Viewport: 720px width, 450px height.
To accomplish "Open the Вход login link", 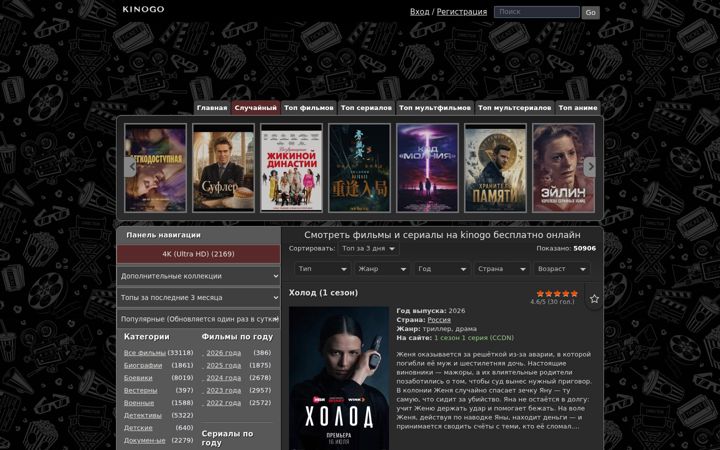I will [x=419, y=12].
